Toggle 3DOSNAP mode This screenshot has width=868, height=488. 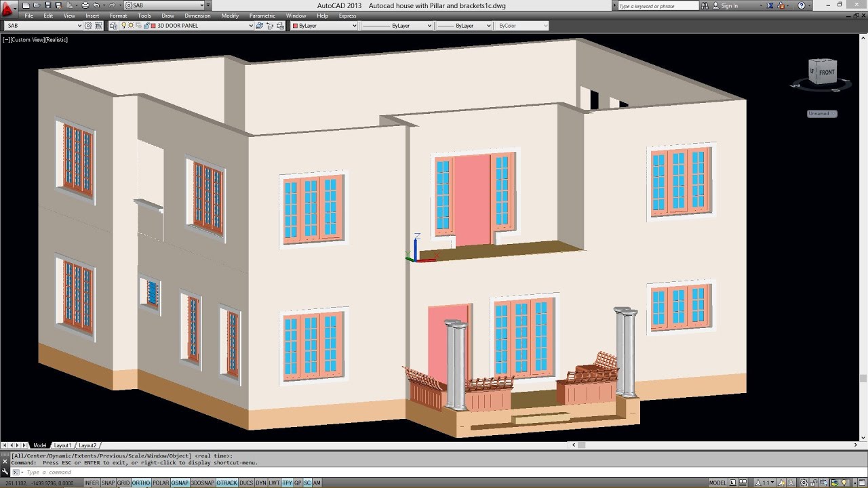click(202, 483)
